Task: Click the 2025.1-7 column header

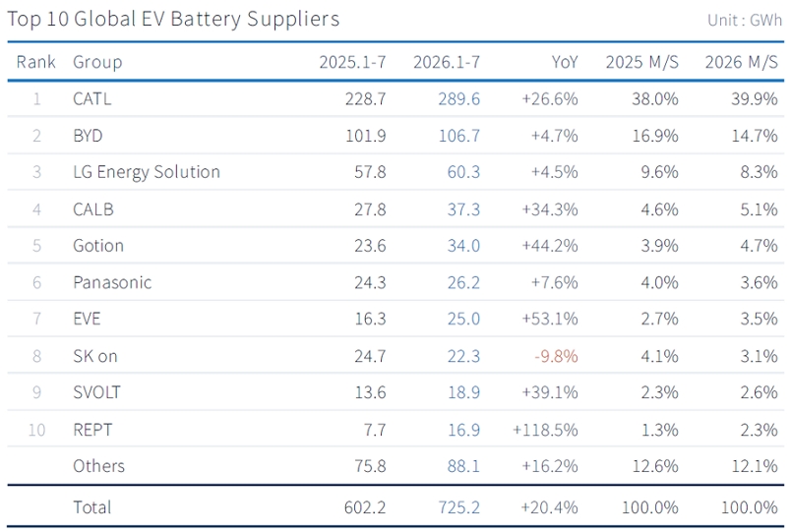Action: [352, 62]
